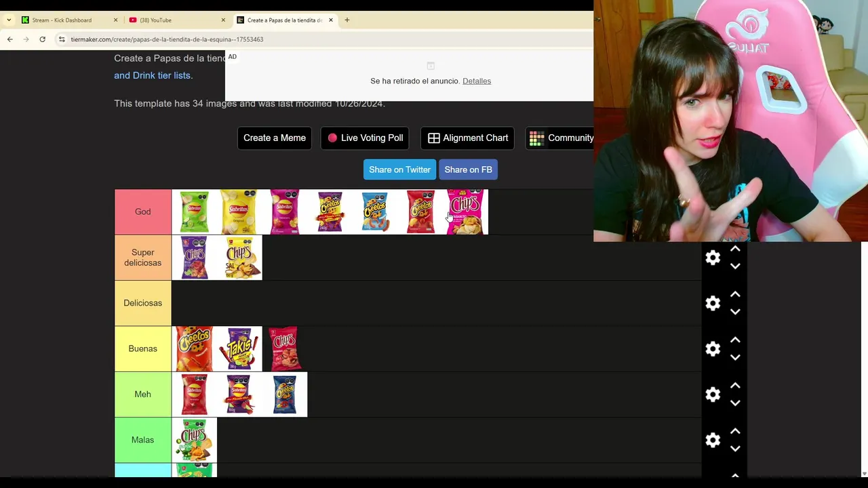Move Malas row down
This screenshot has width=868, height=488.
(735, 449)
